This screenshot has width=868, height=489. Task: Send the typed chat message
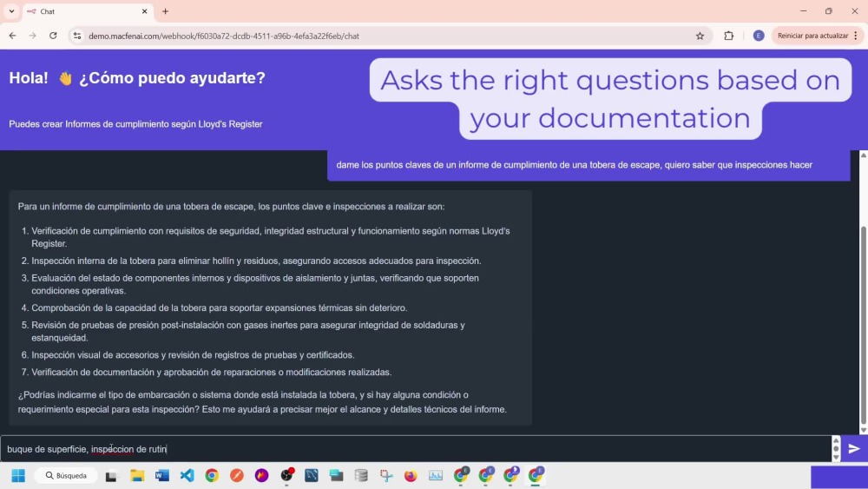853,448
